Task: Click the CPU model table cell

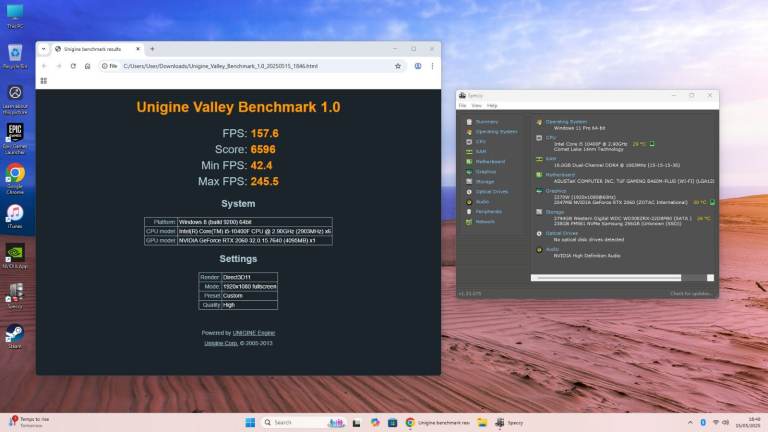Action: click(255, 231)
